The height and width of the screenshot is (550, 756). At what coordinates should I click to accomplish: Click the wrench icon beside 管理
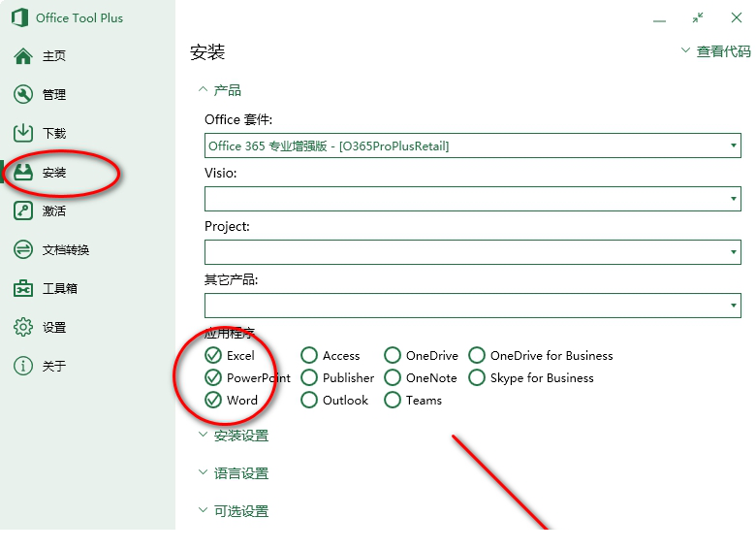23,94
